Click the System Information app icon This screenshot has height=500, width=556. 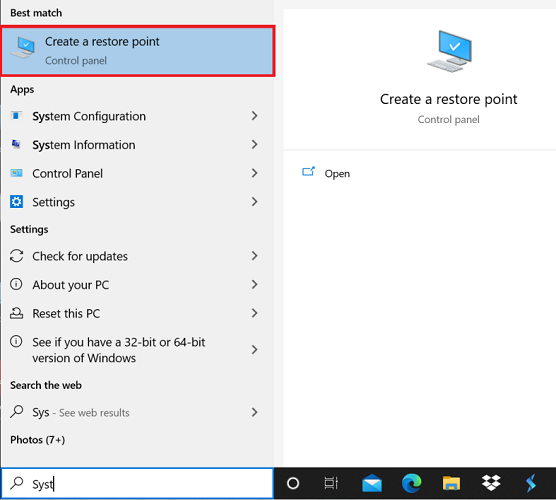[x=16, y=144]
